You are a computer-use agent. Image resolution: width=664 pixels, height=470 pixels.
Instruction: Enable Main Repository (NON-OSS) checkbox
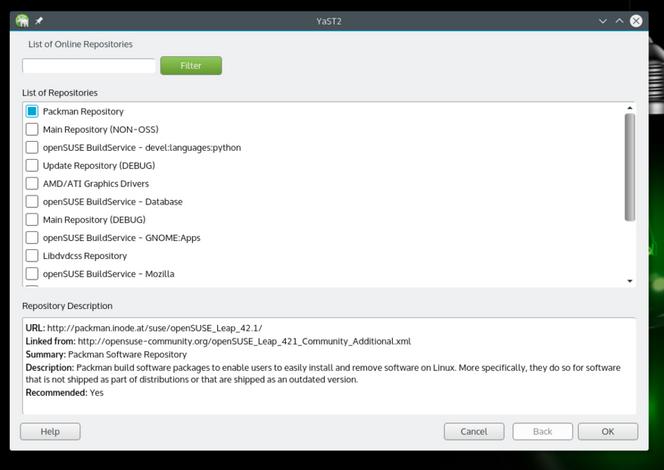point(32,129)
